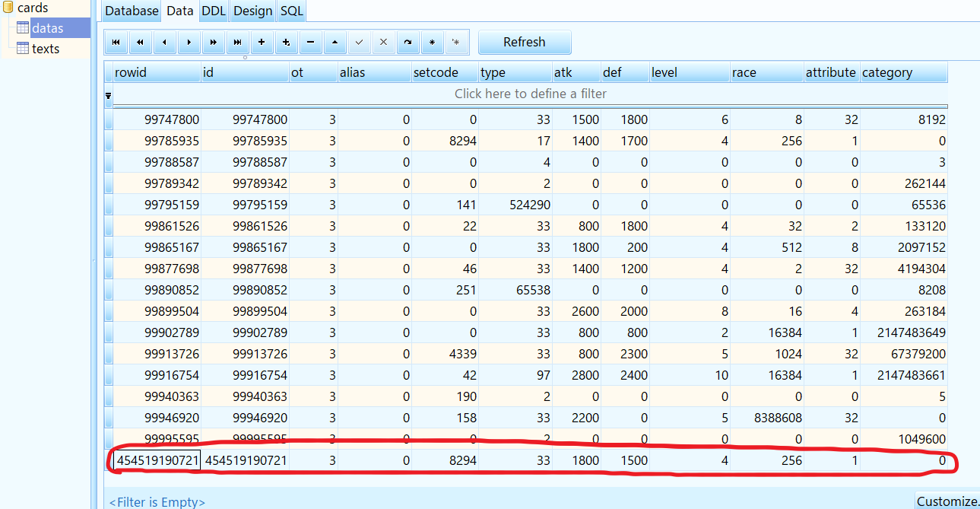Click def value 2300 in row 99913726
This screenshot has height=509, width=980.
pos(625,354)
